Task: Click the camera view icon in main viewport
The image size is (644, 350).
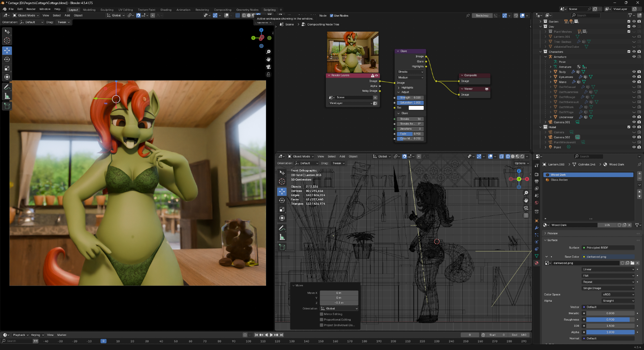Action: pos(268,67)
